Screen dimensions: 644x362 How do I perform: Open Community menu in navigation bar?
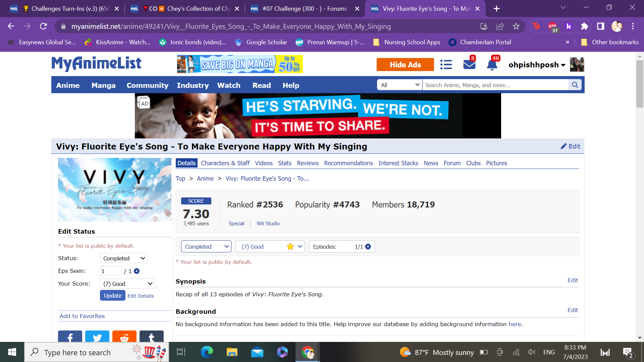coord(148,85)
